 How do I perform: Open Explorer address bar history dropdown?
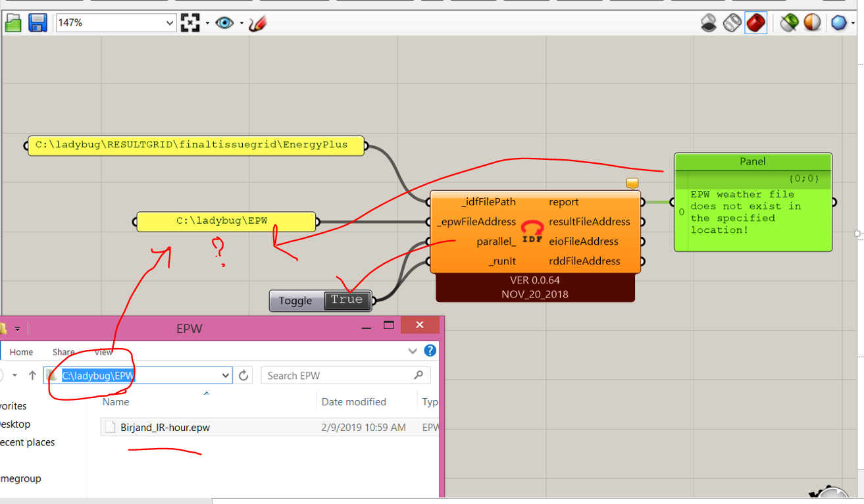226,376
